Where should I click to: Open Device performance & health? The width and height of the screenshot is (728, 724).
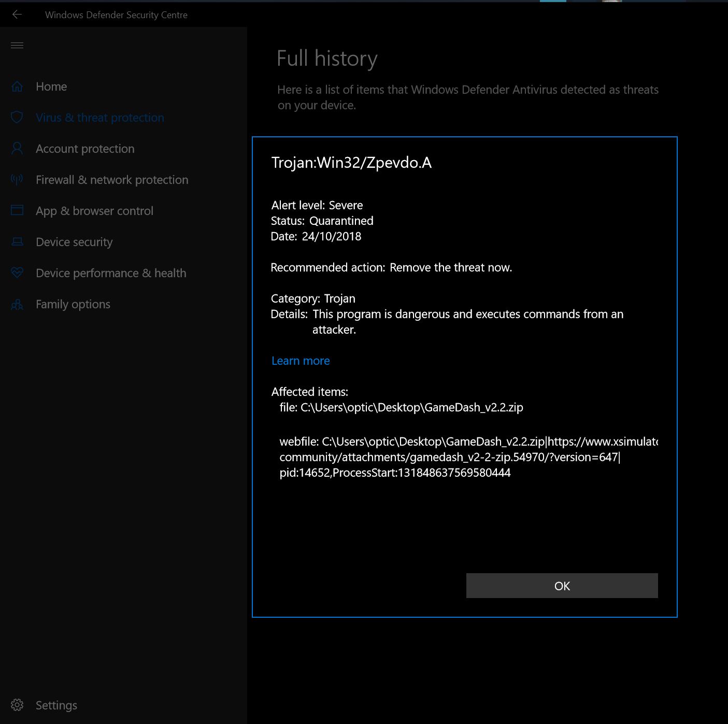click(x=111, y=273)
